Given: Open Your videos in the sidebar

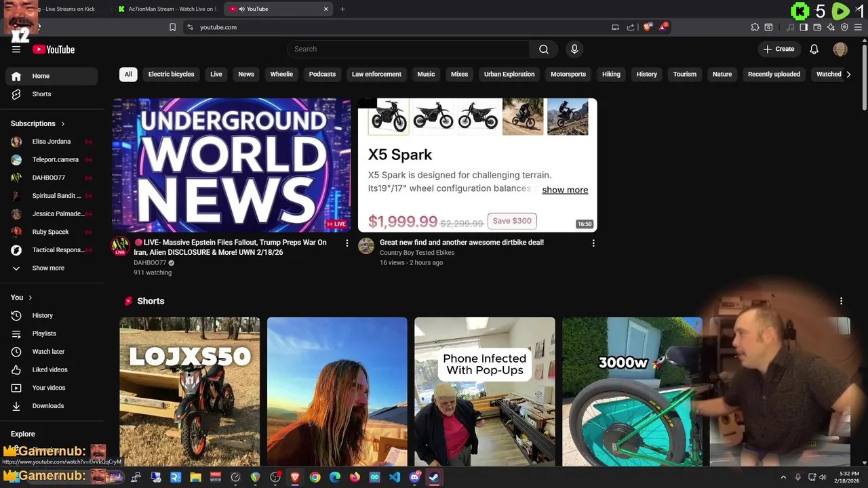Looking at the screenshot, I should pos(52,388).
